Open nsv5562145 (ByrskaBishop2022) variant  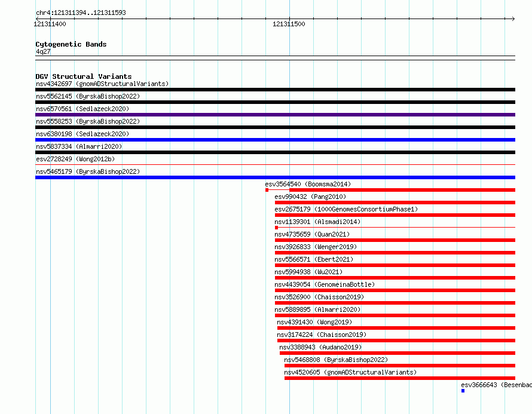(x=88, y=96)
